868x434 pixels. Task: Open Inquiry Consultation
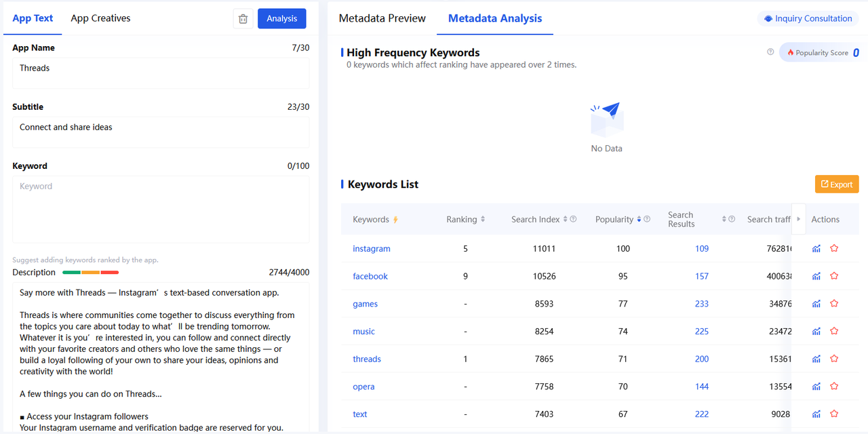pos(808,18)
